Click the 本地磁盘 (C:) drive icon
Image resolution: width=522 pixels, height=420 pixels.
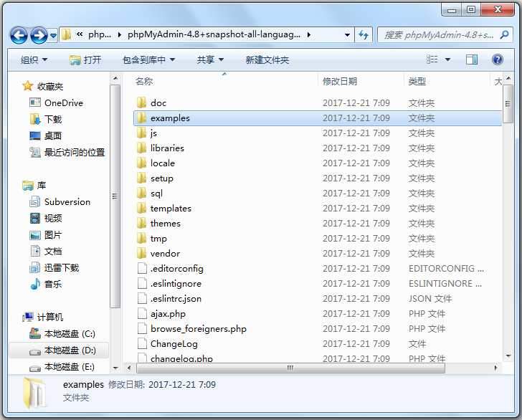35,333
